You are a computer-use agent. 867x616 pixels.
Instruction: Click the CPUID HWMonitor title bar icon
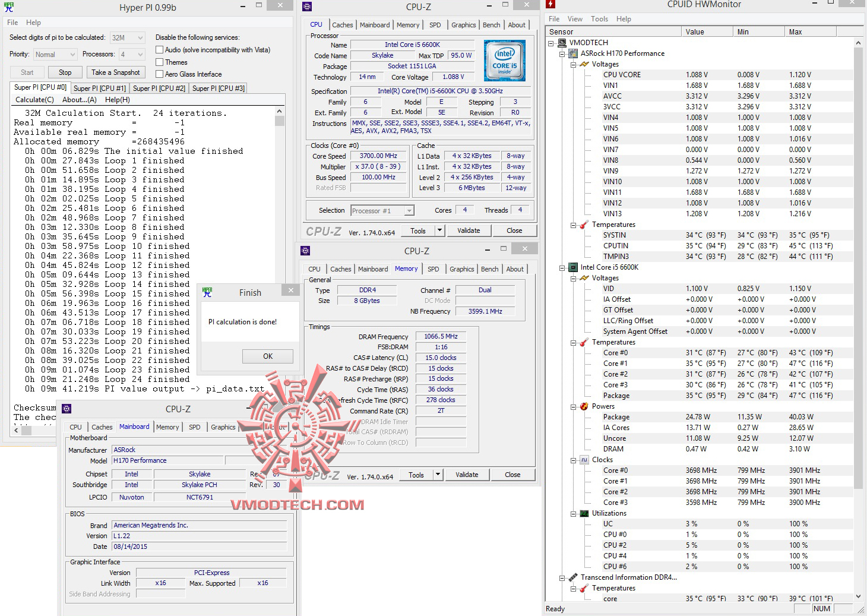pos(550,4)
